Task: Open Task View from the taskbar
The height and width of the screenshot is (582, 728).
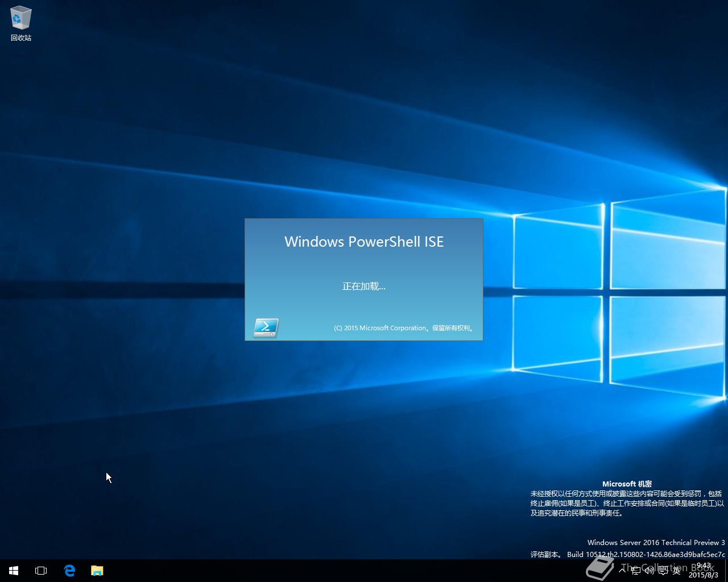Action: (x=41, y=571)
